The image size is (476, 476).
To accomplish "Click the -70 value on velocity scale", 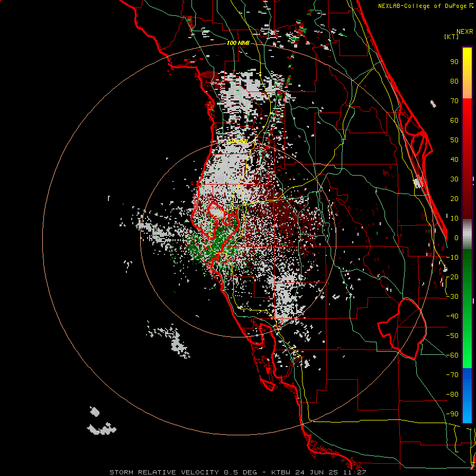I will click(452, 375).
